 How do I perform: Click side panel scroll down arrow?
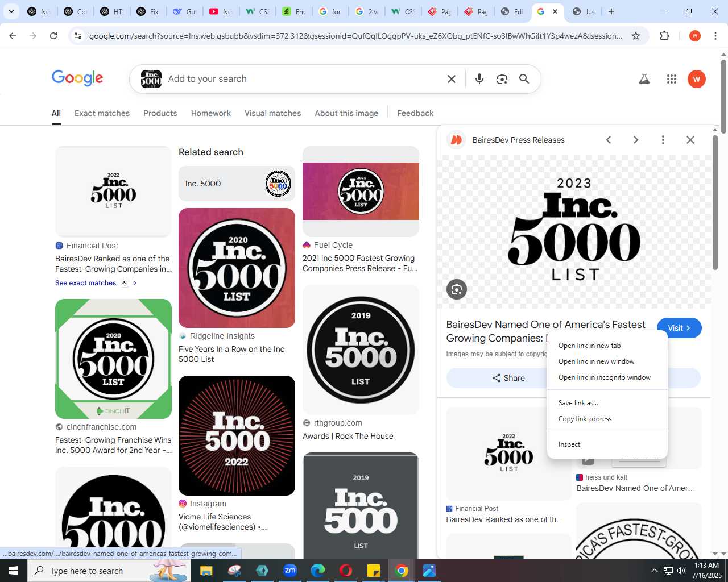point(715,554)
